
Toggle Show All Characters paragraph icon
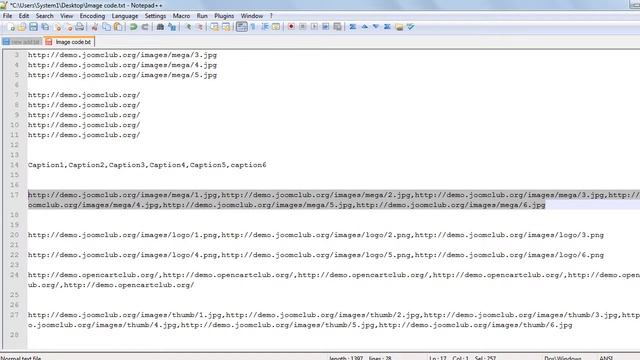pyautogui.click(x=253, y=27)
